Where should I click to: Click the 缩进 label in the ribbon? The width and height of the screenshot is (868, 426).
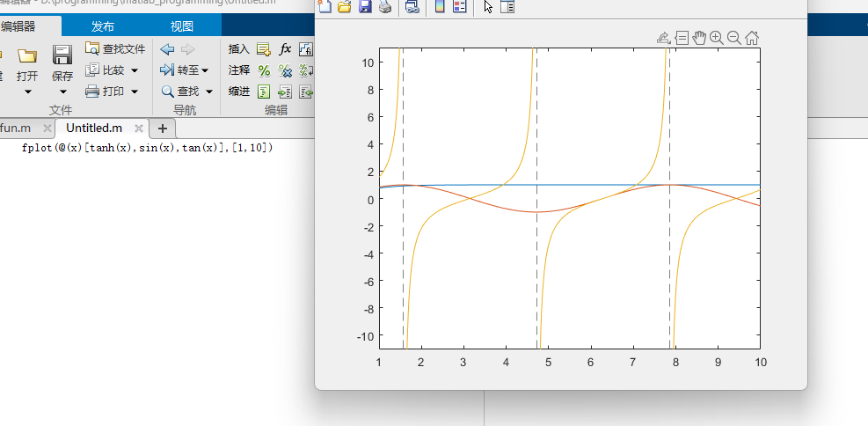coord(238,92)
